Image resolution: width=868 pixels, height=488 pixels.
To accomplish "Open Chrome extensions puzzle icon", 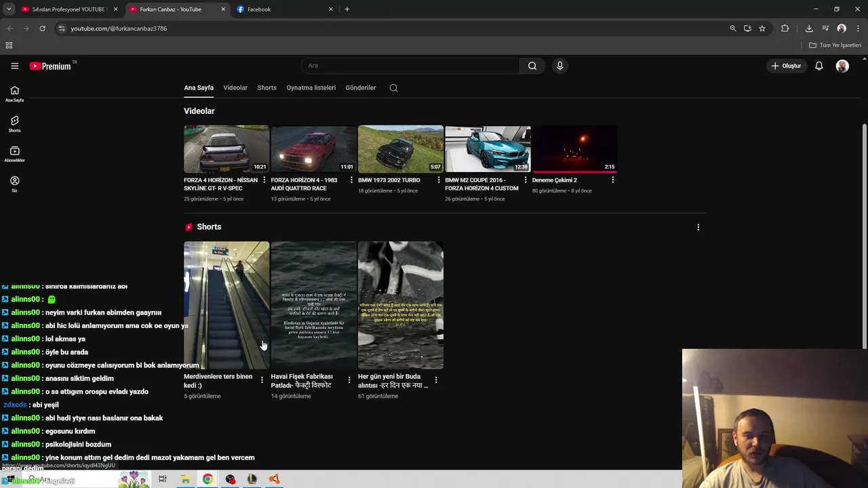I will 785,28.
